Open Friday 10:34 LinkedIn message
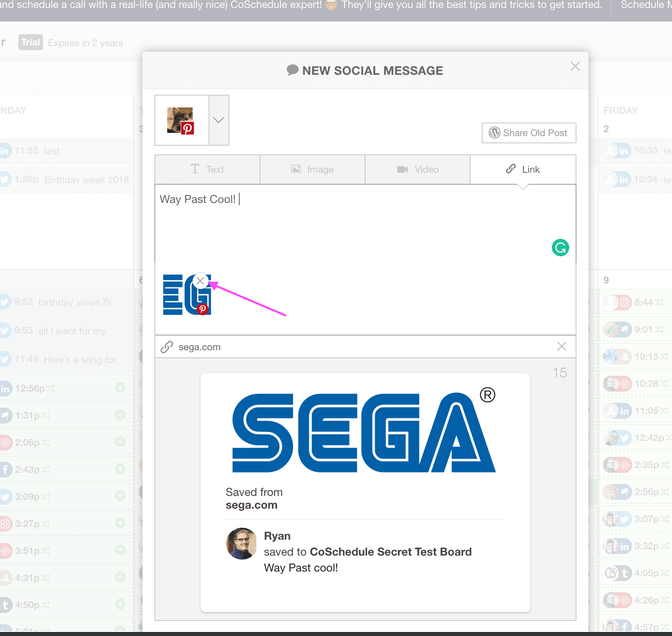The width and height of the screenshot is (672, 636). [x=635, y=179]
